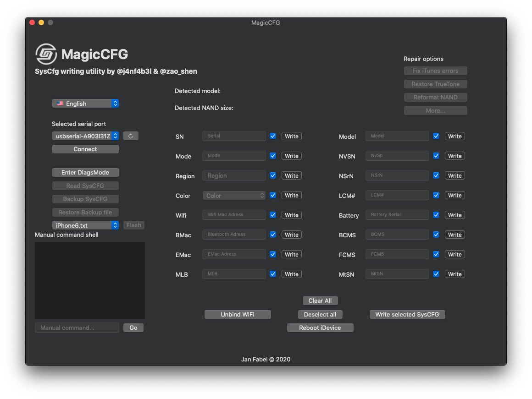
Task: Click Write button for Mode
Action: pyautogui.click(x=291, y=156)
